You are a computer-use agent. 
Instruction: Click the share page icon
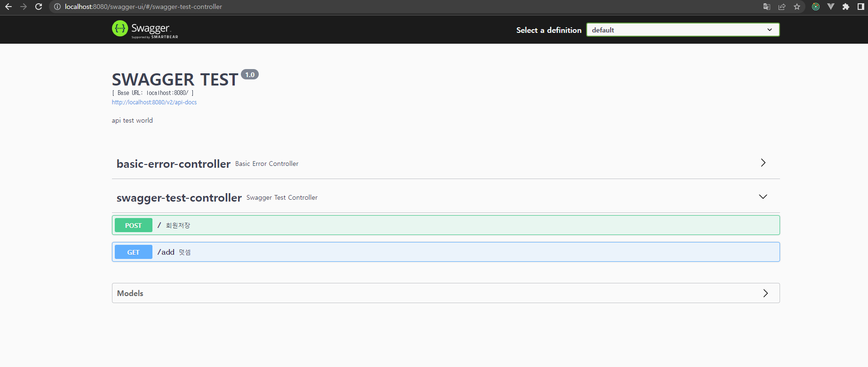[x=782, y=7]
